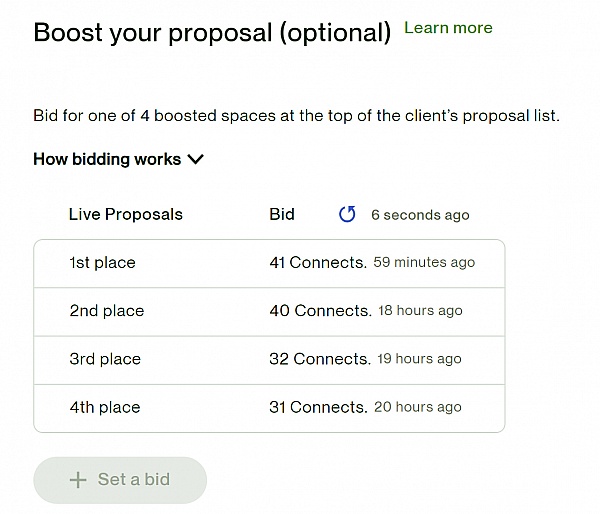Click the 31 Connects bid value
Viewport: 600px width, 514px height.
317,407
